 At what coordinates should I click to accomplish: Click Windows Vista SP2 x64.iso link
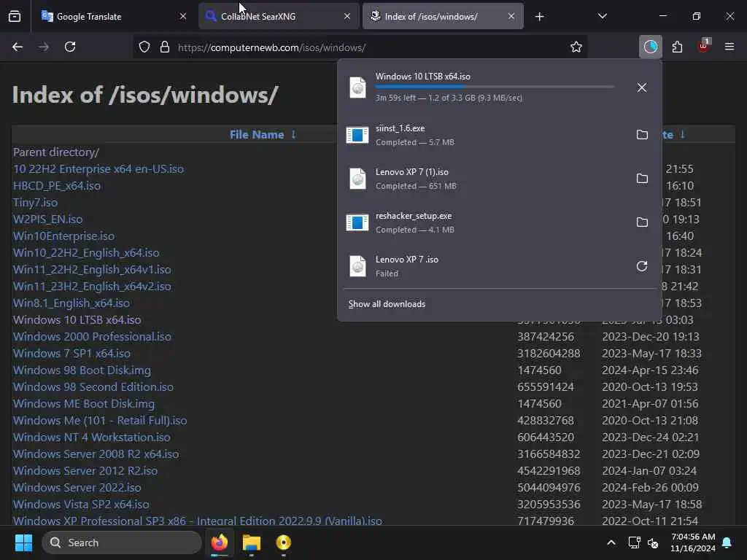pos(81,504)
